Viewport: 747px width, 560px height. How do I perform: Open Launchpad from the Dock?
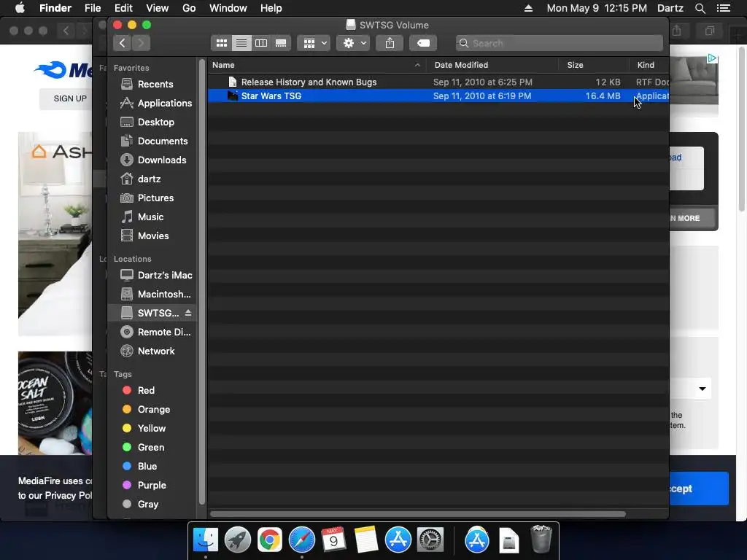pyautogui.click(x=238, y=540)
